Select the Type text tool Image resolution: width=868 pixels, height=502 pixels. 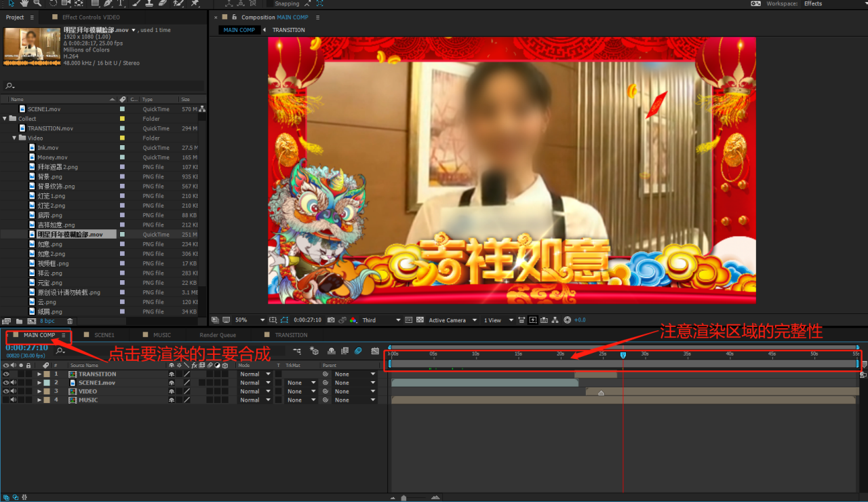(121, 3)
